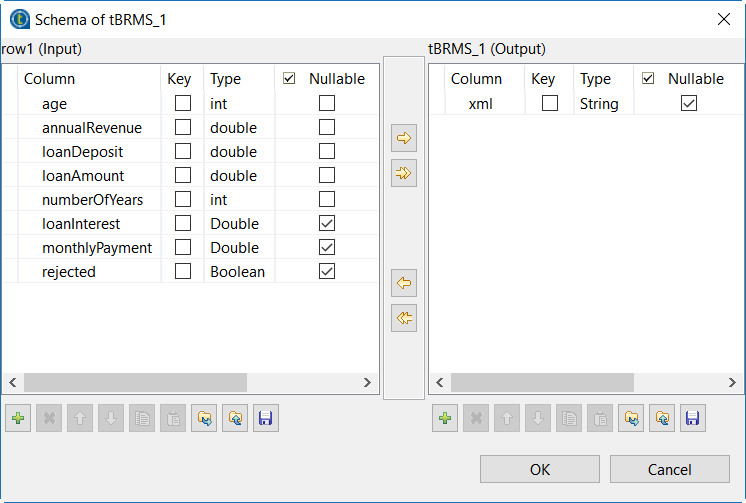Image resolution: width=746 pixels, height=503 pixels.
Task: Import input schema from XML file
Action: [204, 419]
